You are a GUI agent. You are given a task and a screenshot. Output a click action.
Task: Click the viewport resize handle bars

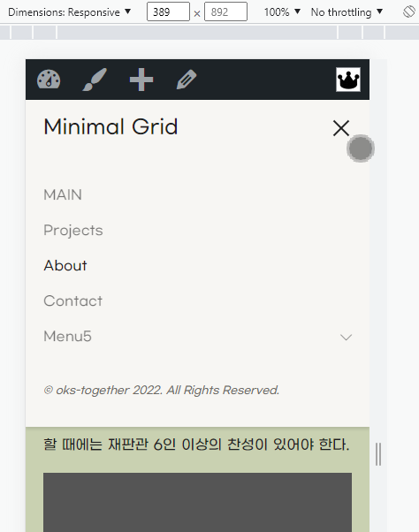point(378,454)
